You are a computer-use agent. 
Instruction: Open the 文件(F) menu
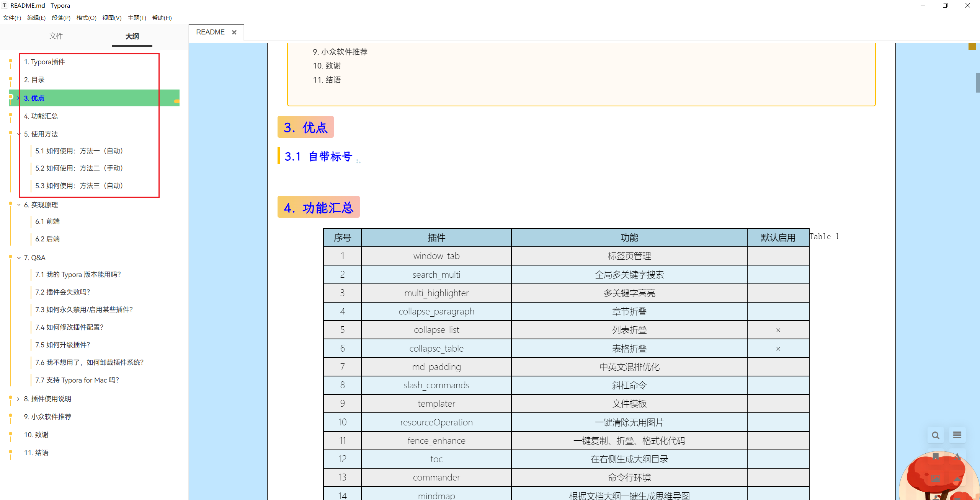tap(12, 18)
